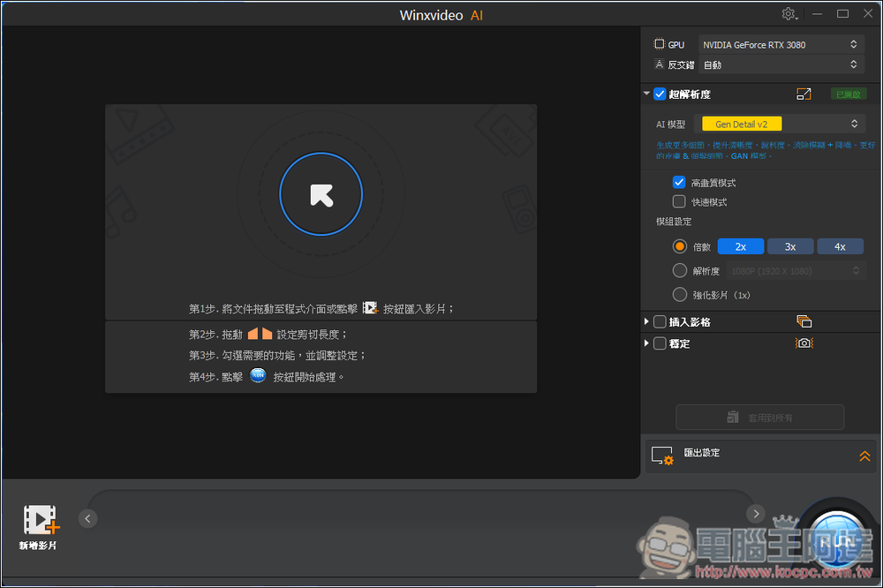
Task: Enable the 快速模式 checkbox
Action: pos(678,201)
